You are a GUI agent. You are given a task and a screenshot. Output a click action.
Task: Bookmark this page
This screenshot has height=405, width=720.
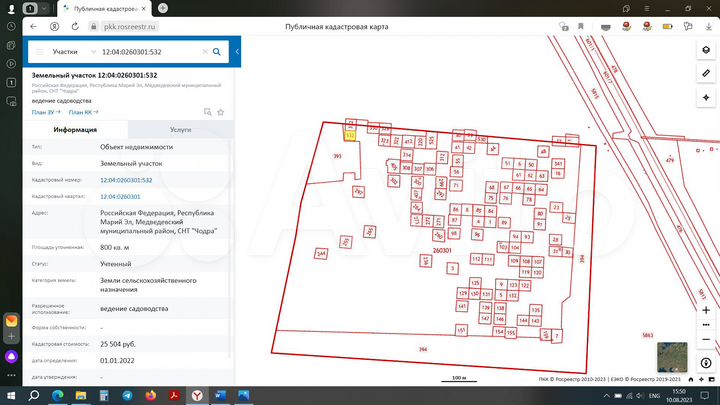pyautogui.click(x=581, y=27)
